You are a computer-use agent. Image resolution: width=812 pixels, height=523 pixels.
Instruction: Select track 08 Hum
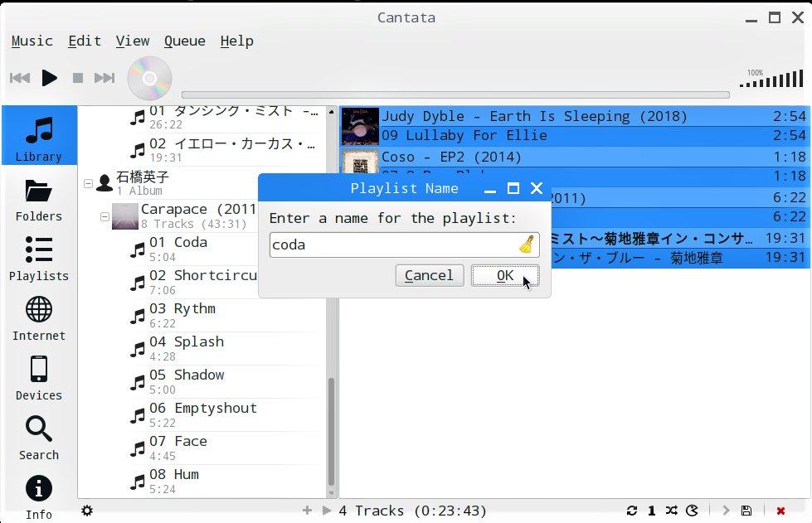[x=226, y=481]
